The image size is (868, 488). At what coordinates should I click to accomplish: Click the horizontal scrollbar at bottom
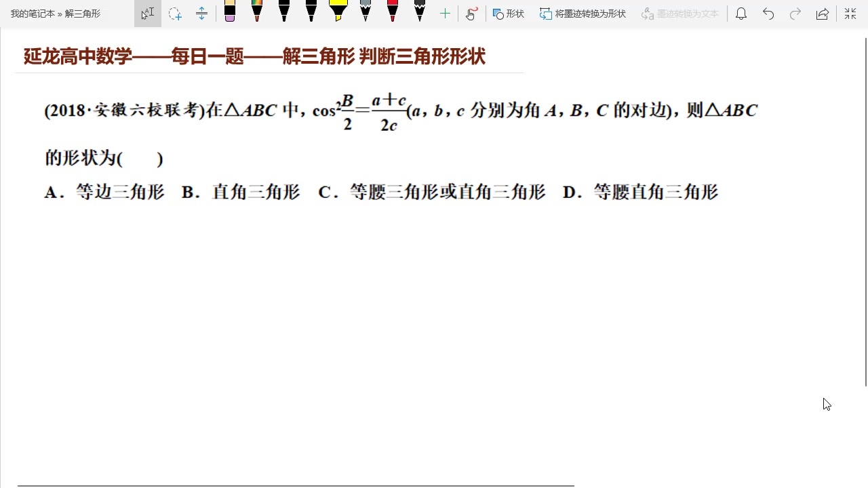[296, 485]
